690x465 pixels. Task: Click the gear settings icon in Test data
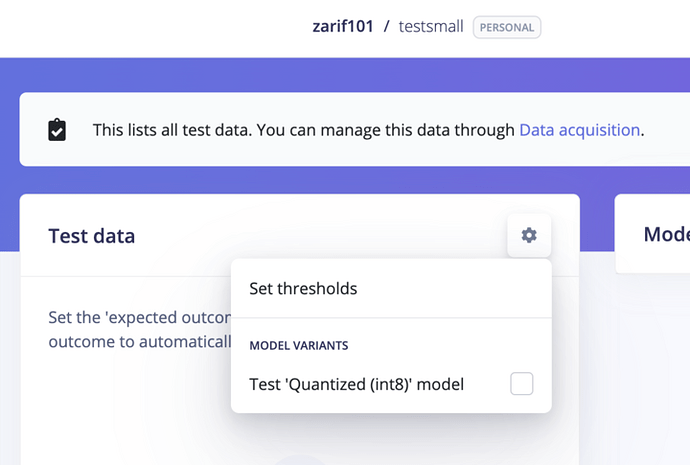point(529,235)
